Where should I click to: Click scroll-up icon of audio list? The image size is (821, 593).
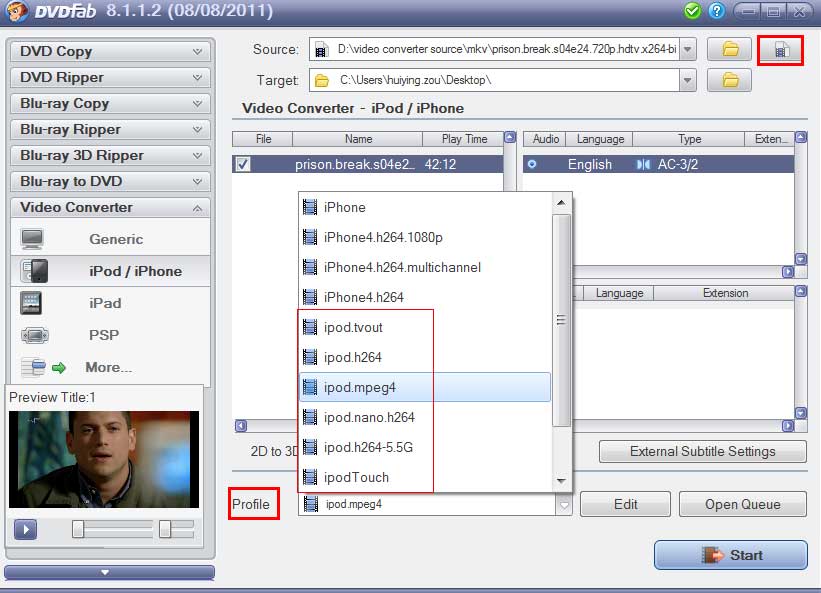[801, 138]
